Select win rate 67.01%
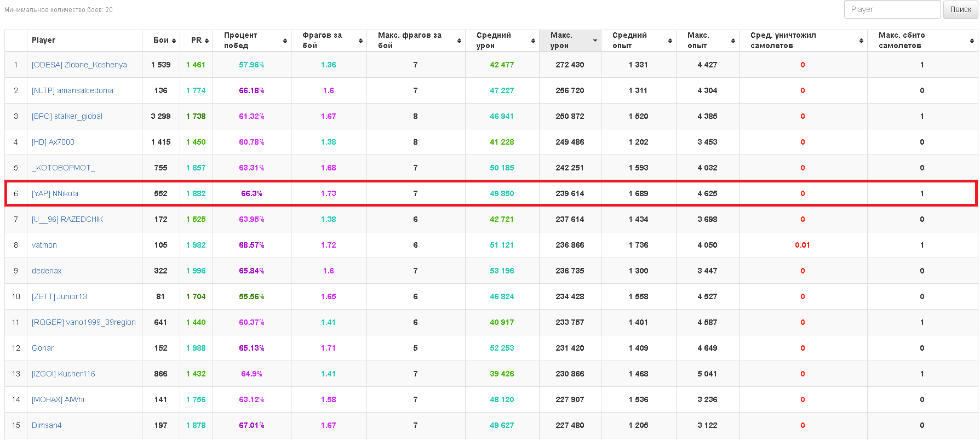 [251, 425]
